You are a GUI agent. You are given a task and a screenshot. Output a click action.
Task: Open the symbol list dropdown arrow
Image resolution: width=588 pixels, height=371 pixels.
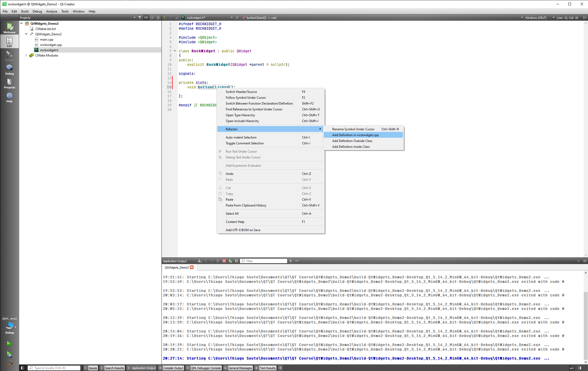[x=522, y=18]
